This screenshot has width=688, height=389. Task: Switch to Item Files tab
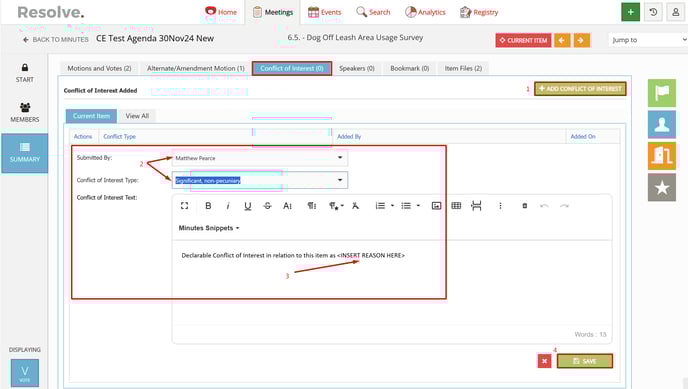pyautogui.click(x=463, y=68)
